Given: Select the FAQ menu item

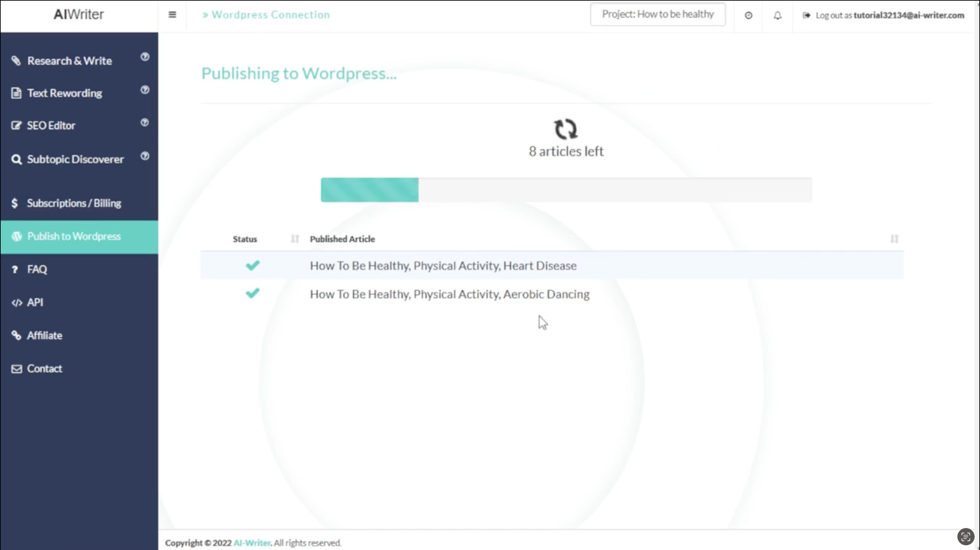Looking at the screenshot, I should [x=37, y=269].
